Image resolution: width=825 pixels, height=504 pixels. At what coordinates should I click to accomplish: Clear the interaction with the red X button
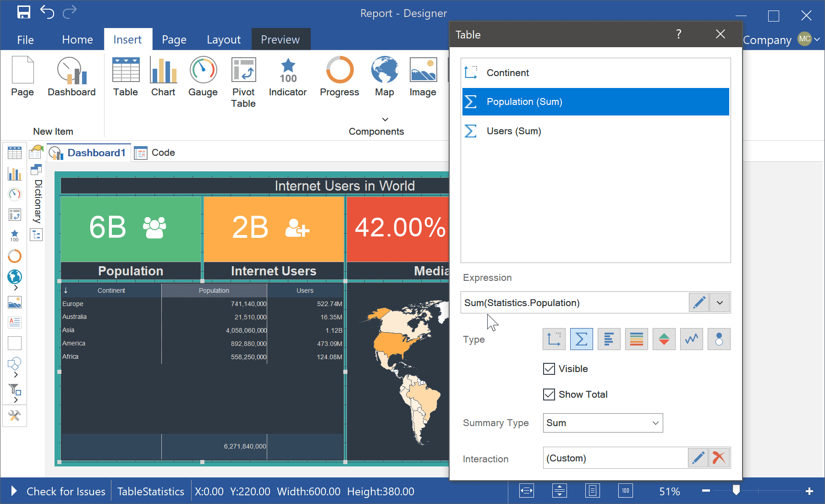point(719,458)
